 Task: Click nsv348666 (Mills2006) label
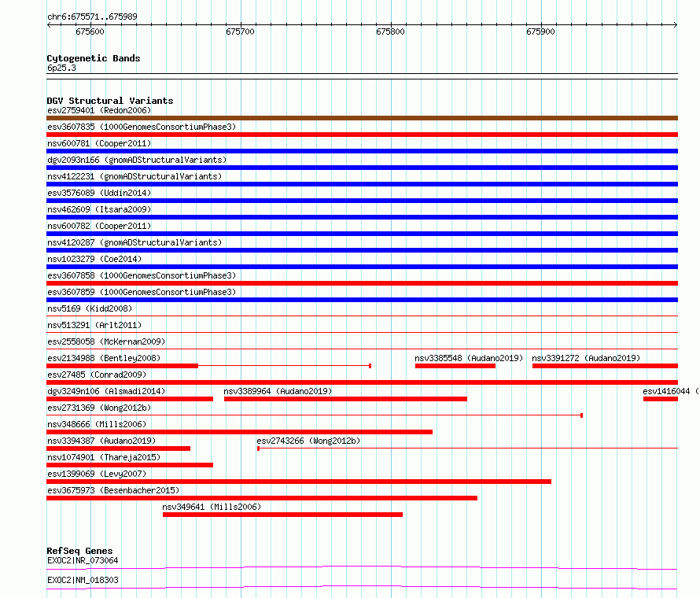[x=97, y=424]
